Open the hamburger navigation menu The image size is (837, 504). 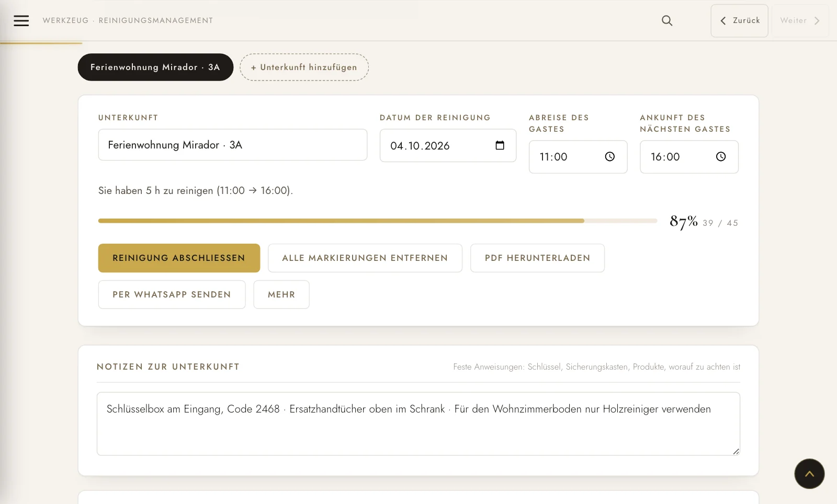[21, 20]
